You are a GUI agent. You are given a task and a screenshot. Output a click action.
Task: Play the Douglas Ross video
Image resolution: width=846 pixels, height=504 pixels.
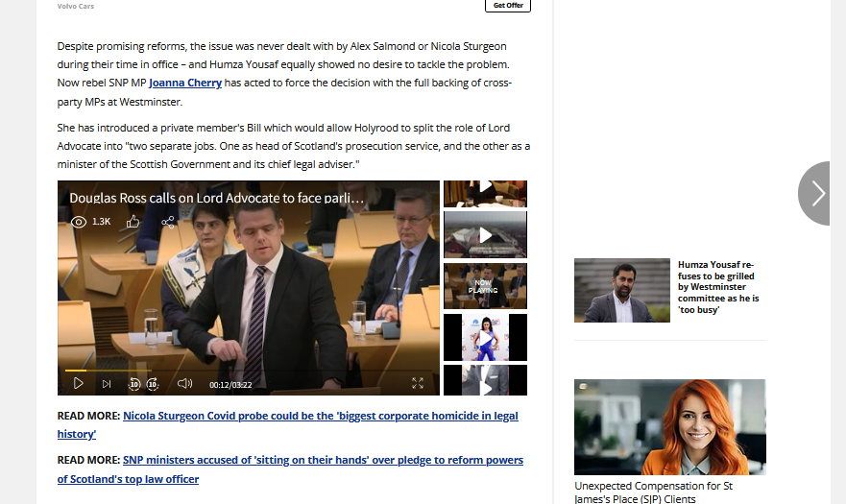(78, 384)
